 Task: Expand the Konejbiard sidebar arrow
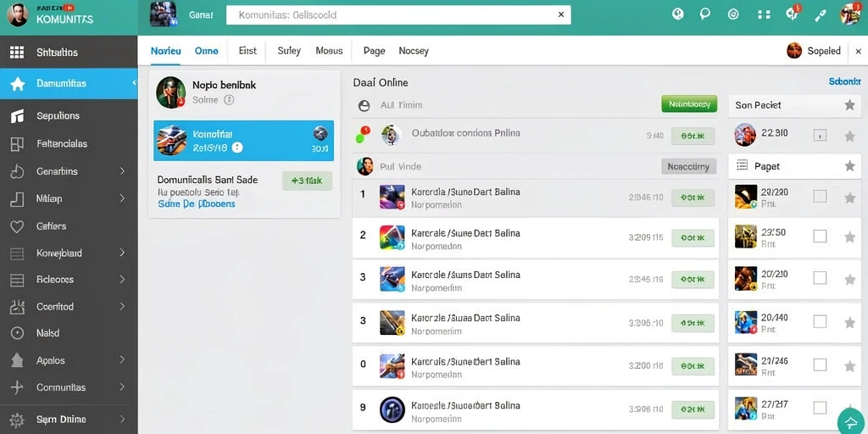(122, 253)
